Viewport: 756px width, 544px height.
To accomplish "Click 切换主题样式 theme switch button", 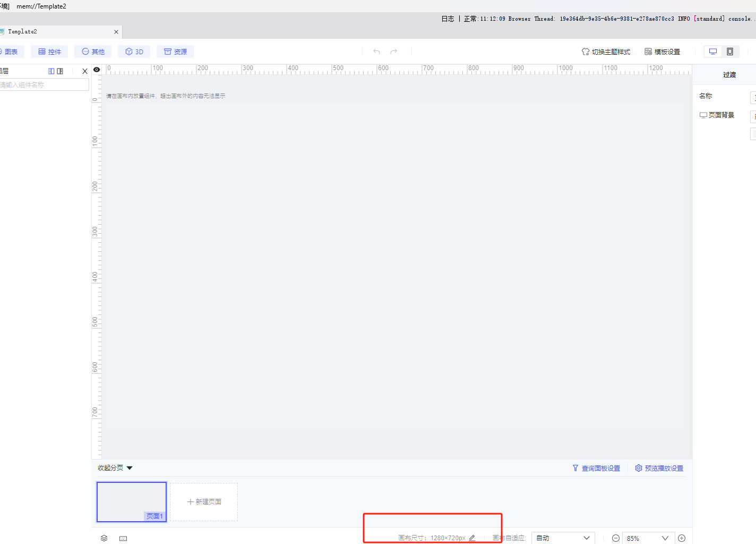I will 606,52.
